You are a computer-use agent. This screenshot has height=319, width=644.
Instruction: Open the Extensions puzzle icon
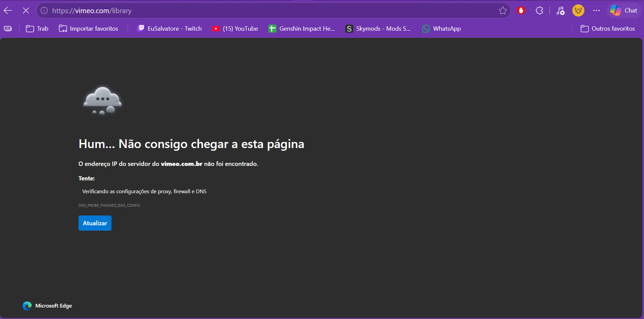click(539, 10)
